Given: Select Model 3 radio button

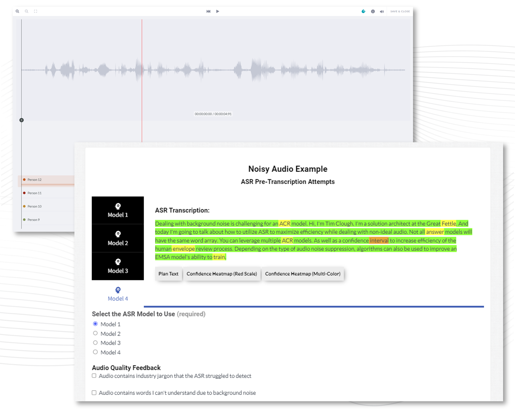Looking at the screenshot, I should pyautogui.click(x=95, y=343).
